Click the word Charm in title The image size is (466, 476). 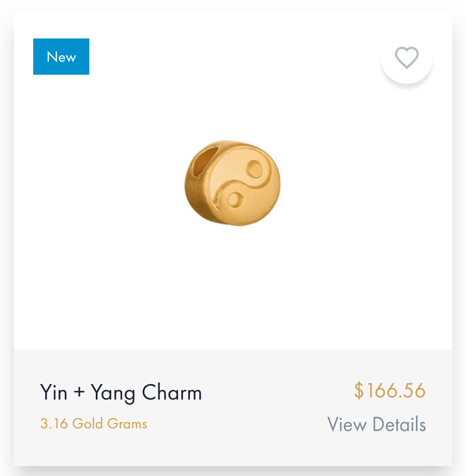point(172,392)
